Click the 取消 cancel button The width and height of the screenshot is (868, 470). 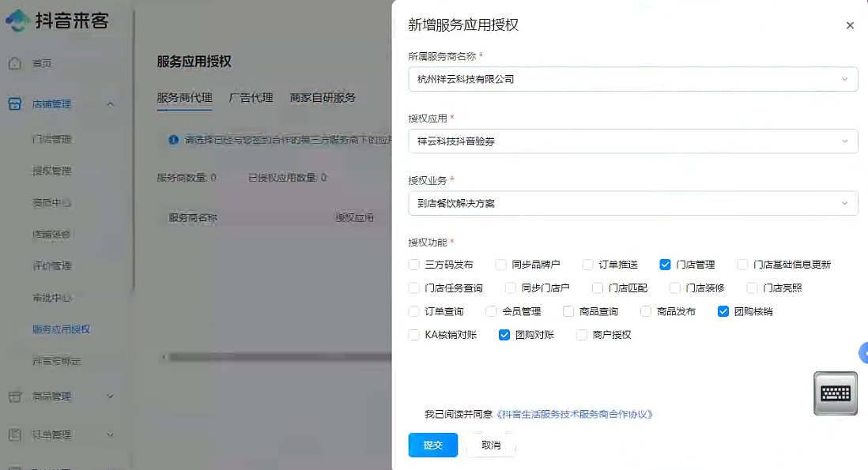click(491, 446)
